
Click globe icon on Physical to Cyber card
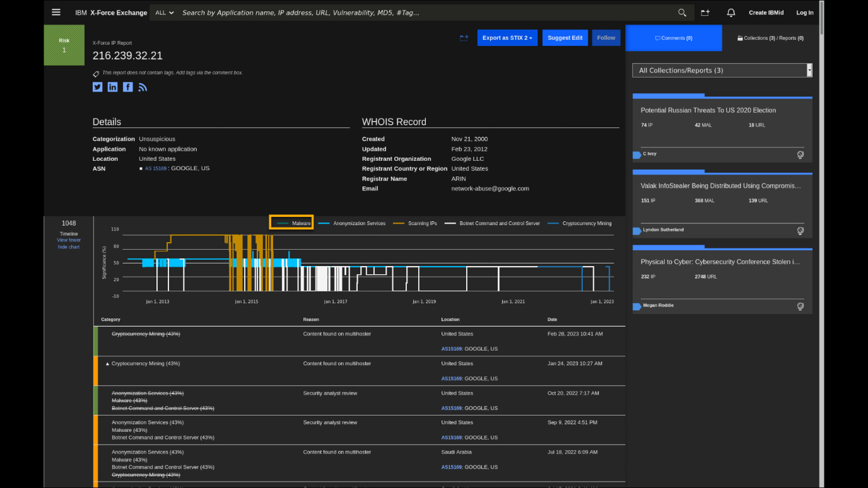click(x=801, y=306)
